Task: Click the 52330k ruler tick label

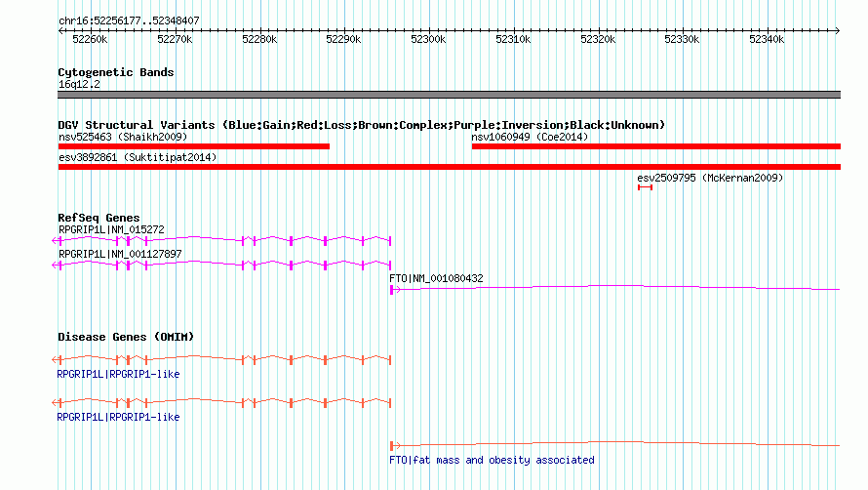Action: (682, 39)
